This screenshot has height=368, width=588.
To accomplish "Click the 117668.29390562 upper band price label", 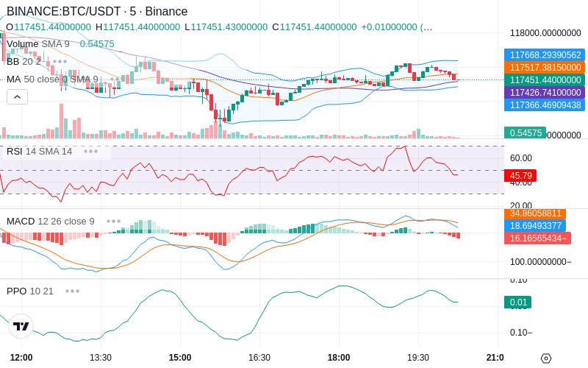I will (x=545, y=54).
